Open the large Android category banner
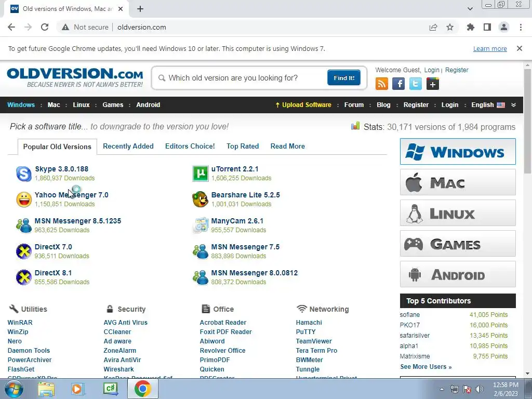Screen dimensions: 532x399 tap(458, 274)
